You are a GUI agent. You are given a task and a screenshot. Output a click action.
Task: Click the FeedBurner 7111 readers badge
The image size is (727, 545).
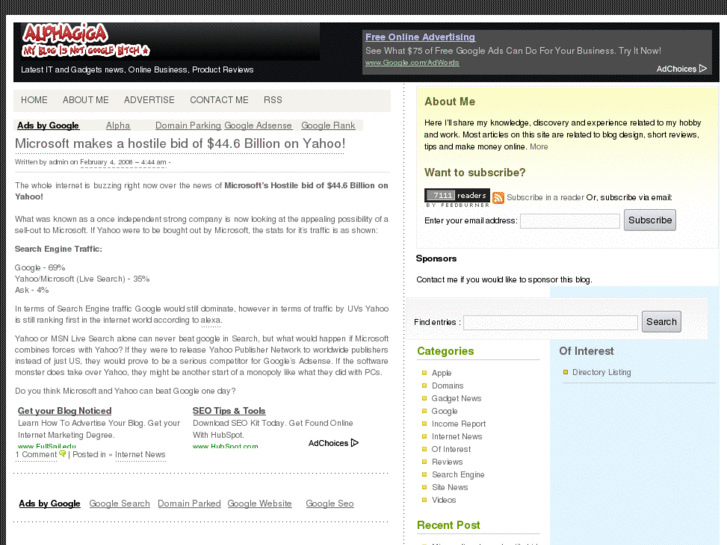pyautogui.click(x=457, y=198)
